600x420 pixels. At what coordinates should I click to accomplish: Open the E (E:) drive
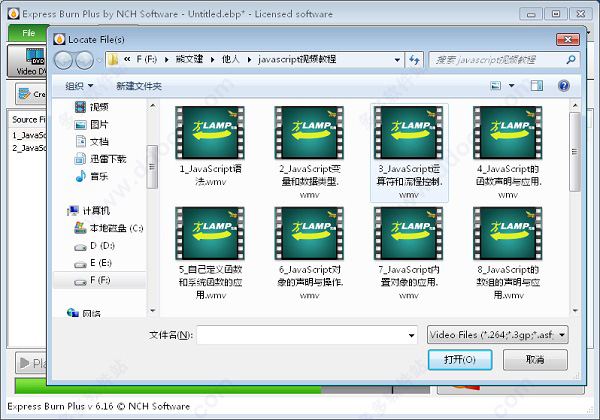point(93,263)
